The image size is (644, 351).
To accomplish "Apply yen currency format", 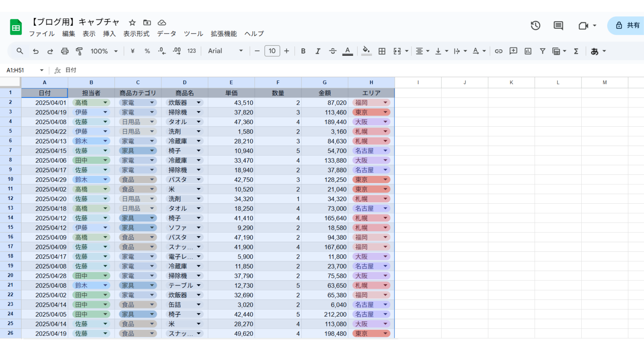I will pyautogui.click(x=132, y=51).
